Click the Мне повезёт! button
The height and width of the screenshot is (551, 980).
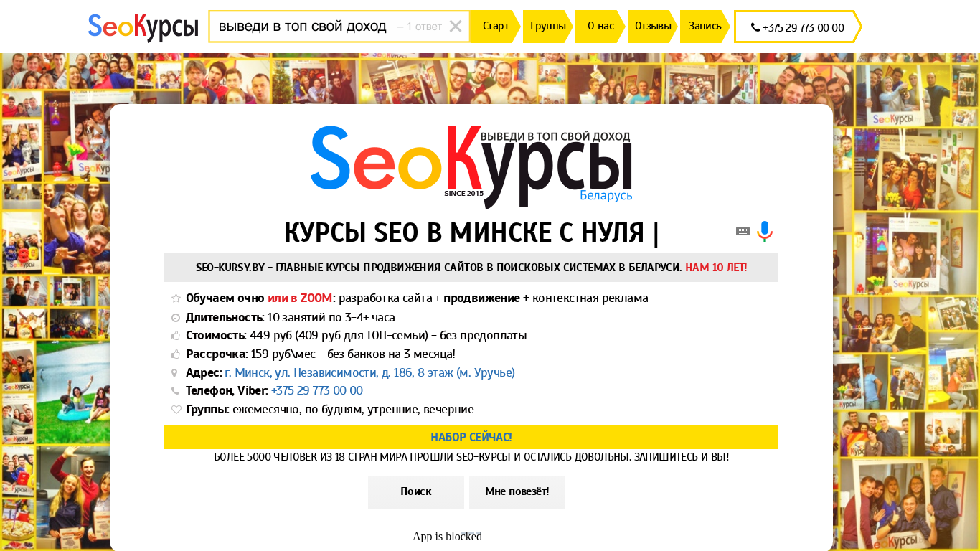[x=517, y=492]
